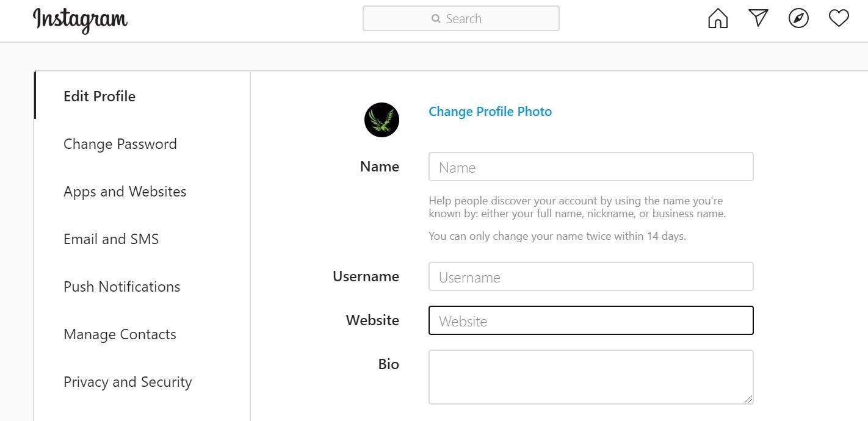Open the Explore compass icon
The image size is (868, 421).
pos(798,18)
